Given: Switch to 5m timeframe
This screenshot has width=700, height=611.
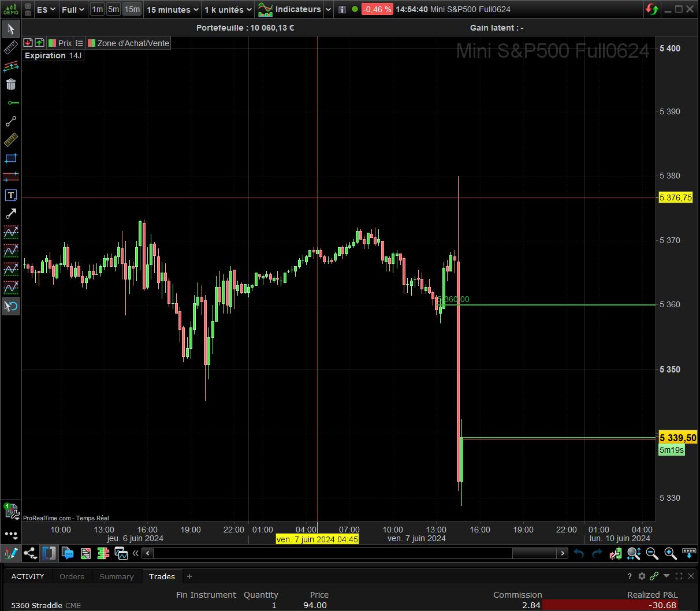Looking at the screenshot, I should (x=114, y=9).
